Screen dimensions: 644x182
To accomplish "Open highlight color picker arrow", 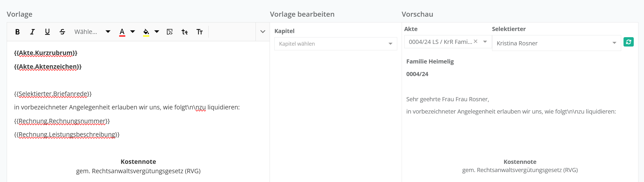I will tap(157, 32).
